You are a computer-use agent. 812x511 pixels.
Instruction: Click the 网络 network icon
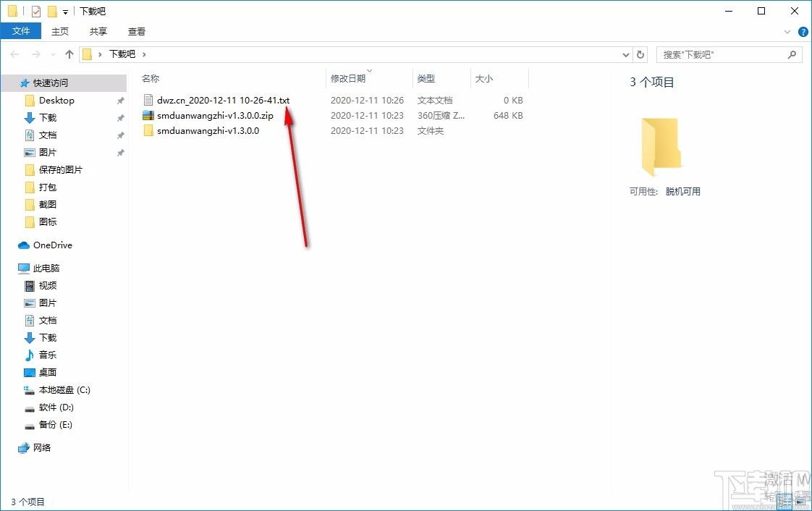24,448
